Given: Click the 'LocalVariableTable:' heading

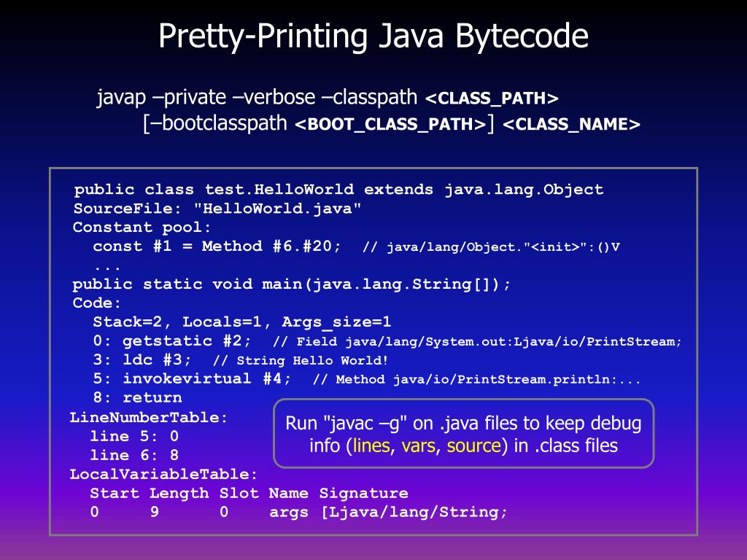Looking at the screenshot, I should coord(163,474).
